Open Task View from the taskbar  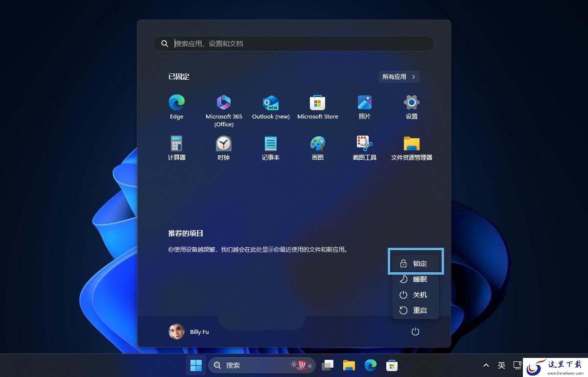[x=328, y=365]
